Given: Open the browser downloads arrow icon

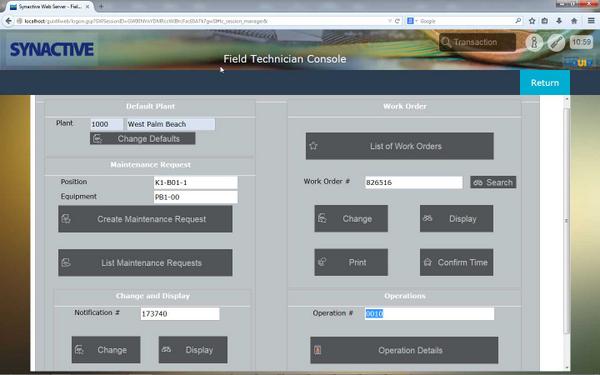Looking at the screenshot, I should [559, 21].
